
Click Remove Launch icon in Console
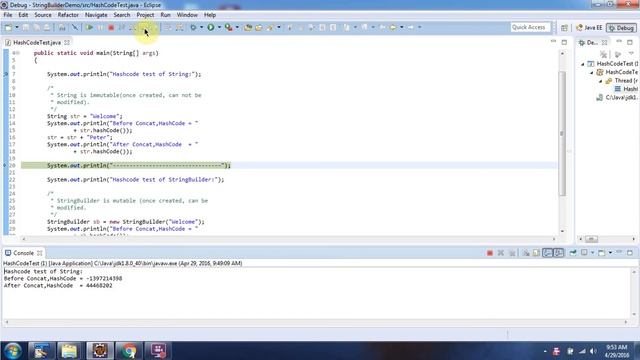[501, 253]
